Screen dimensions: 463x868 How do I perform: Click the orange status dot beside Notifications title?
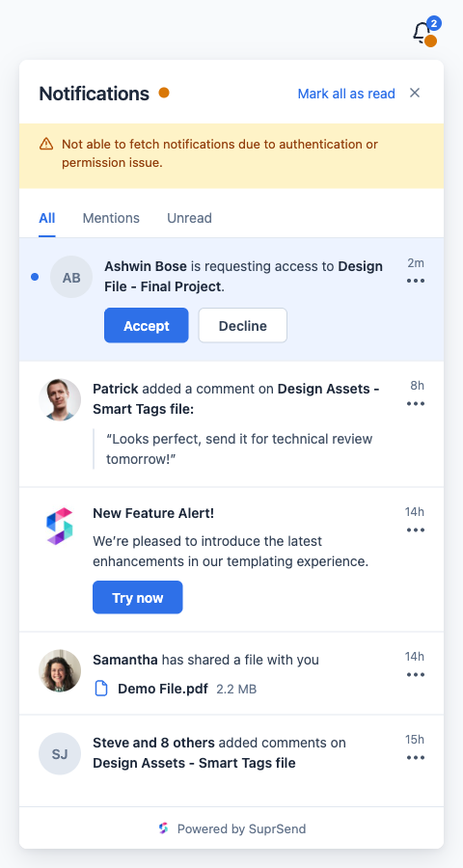(164, 93)
